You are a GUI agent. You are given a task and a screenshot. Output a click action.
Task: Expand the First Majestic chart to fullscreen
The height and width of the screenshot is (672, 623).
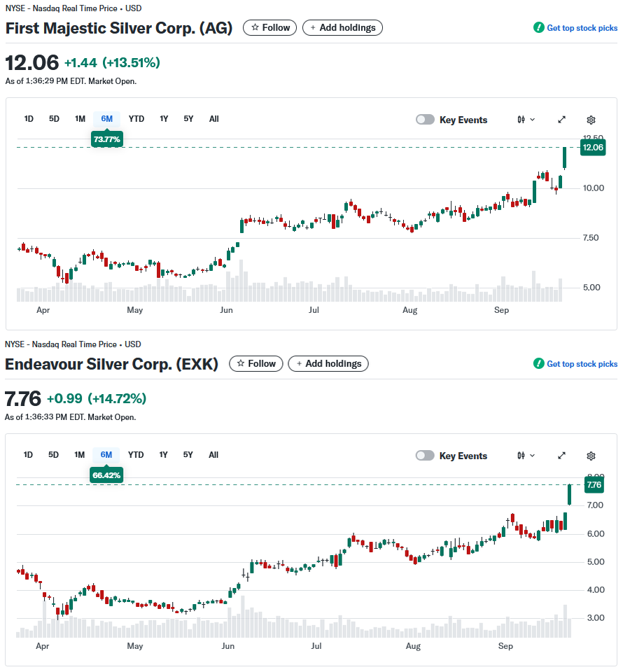pyautogui.click(x=561, y=120)
